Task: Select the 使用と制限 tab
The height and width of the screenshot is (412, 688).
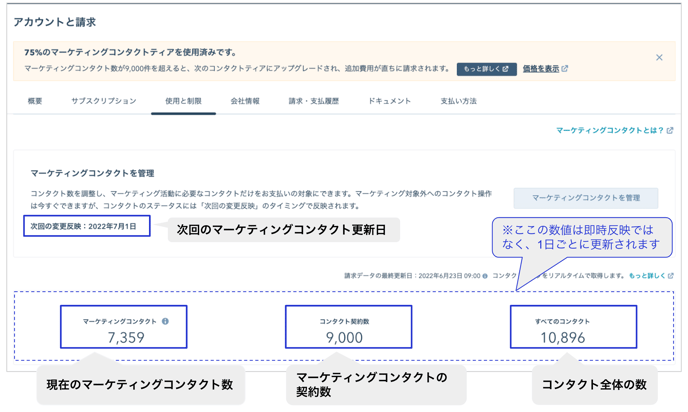Action: (183, 101)
